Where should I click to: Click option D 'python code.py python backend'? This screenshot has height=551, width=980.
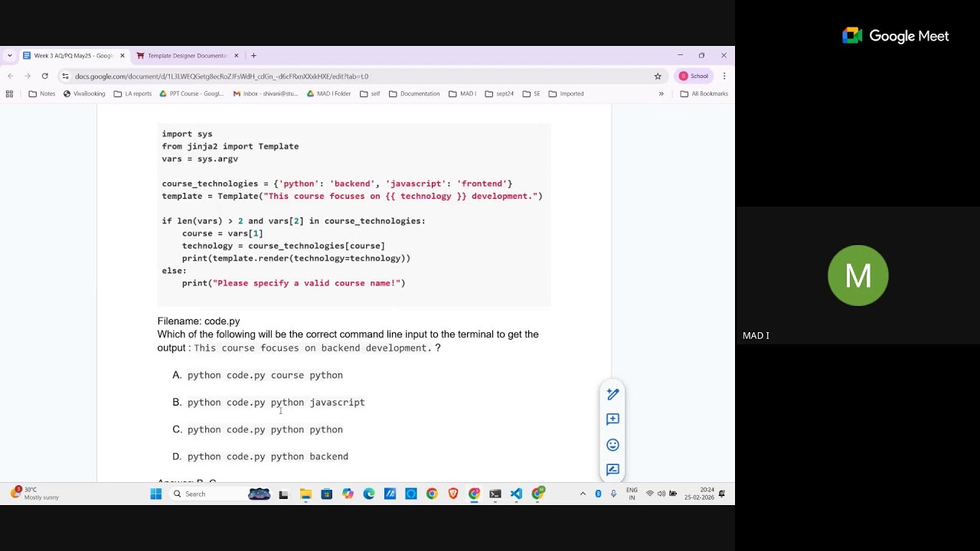point(268,457)
